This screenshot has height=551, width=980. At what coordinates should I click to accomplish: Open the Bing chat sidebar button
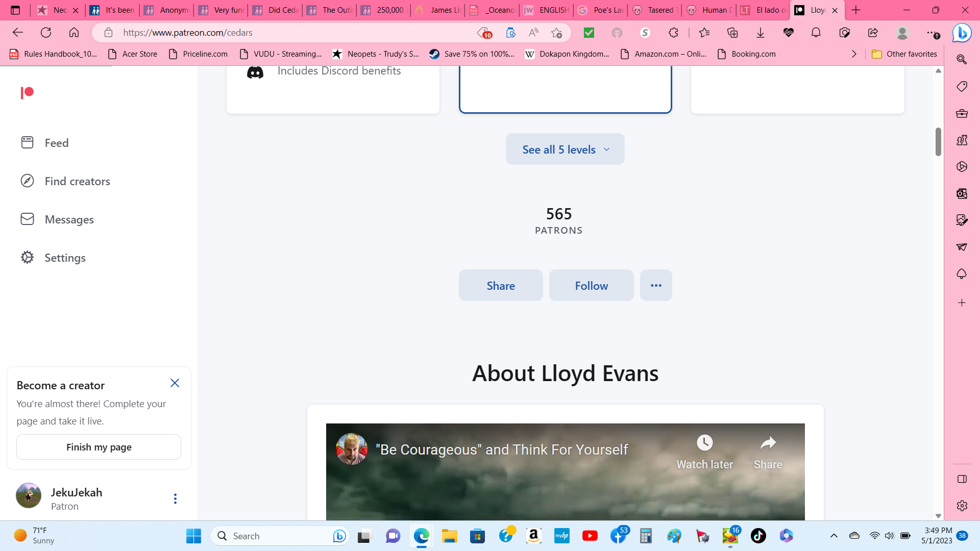pos(962,33)
